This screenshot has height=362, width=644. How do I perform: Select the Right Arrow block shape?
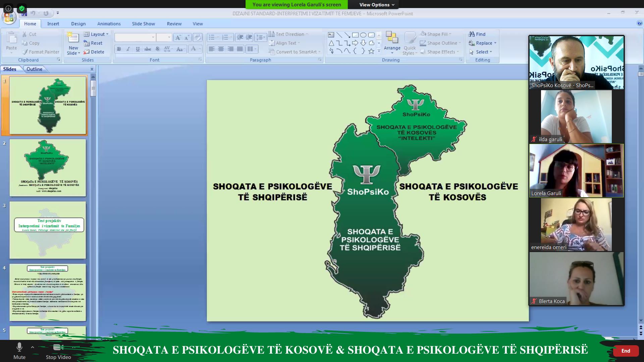[355, 43]
